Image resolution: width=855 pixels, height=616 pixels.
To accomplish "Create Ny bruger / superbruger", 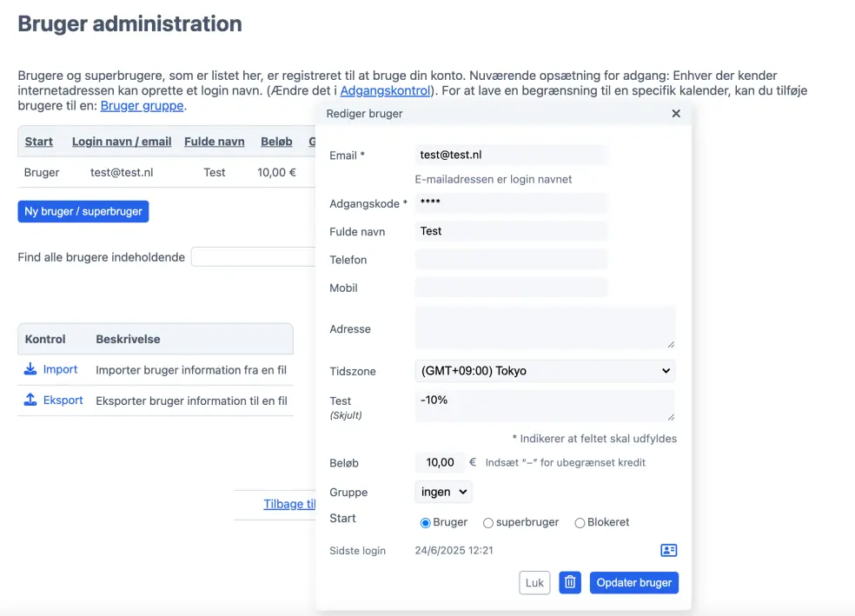I will [x=83, y=211].
